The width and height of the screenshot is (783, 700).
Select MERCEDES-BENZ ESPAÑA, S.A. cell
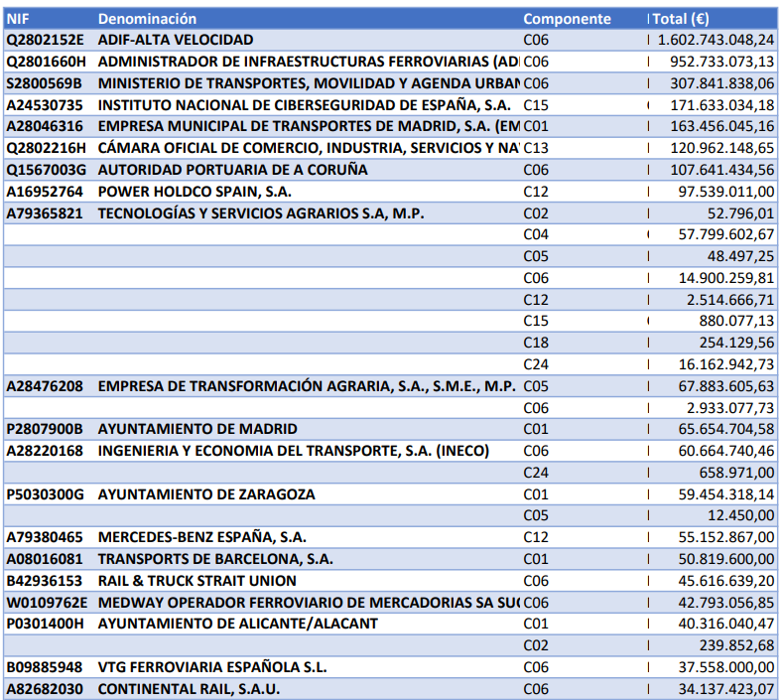tap(202, 537)
